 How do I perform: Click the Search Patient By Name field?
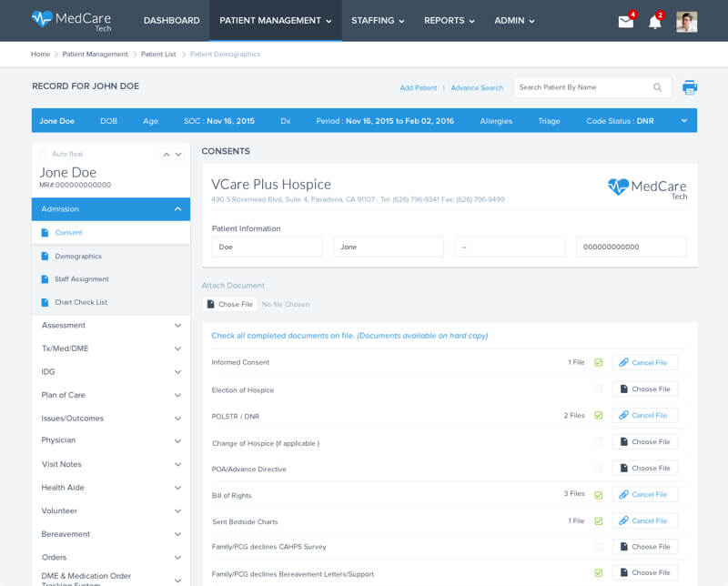[x=593, y=87]
